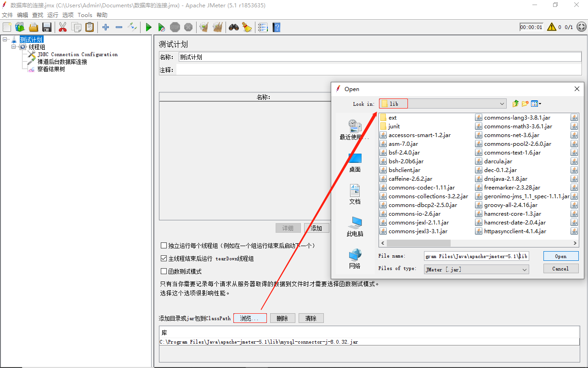Image resolution: width=588 pixels, height=368 pixels.
Task: Save the test plan with floppy icon
Action: [47, 27]
